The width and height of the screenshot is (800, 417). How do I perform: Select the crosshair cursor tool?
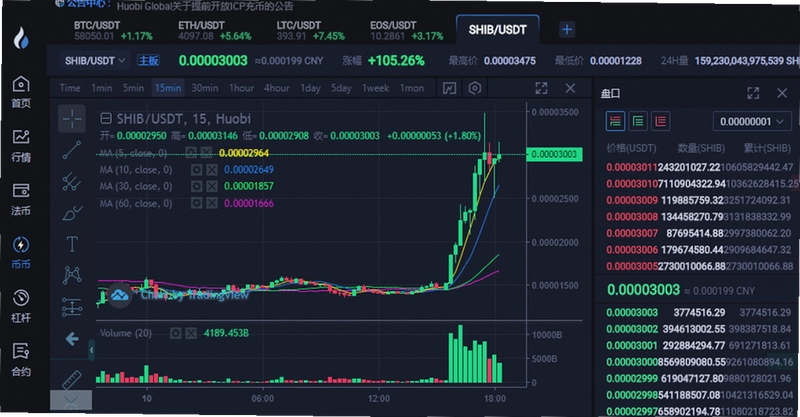[72, 119]
